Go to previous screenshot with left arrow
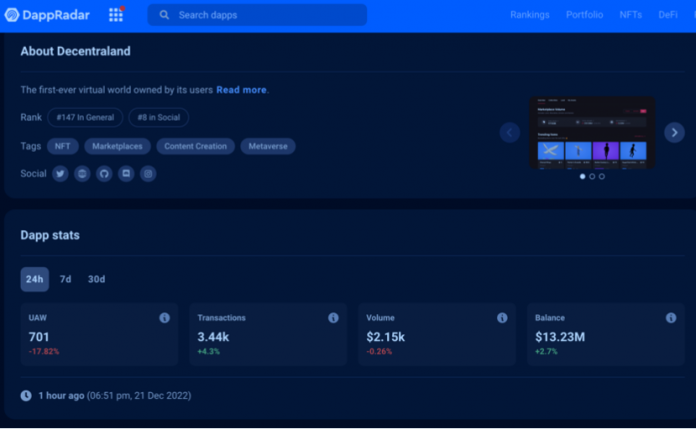 point(510,132)
